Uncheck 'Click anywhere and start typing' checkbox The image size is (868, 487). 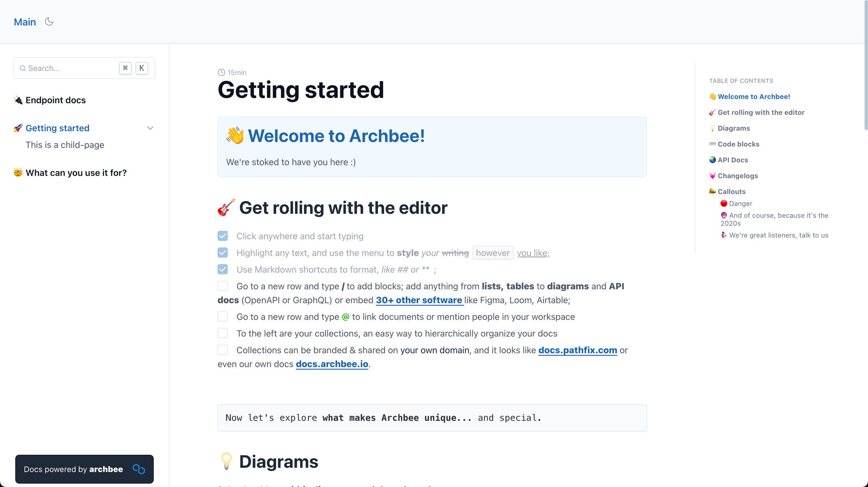[223, 236]
